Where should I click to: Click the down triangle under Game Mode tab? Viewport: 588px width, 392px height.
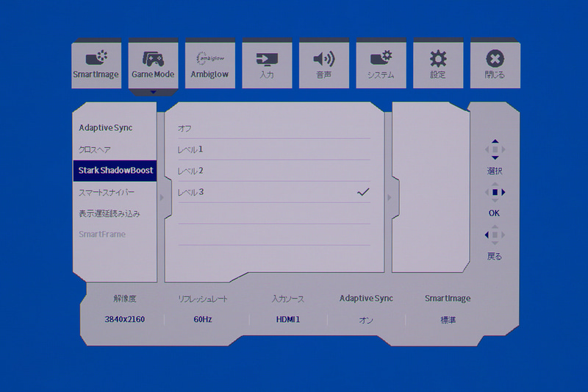point(153,92)
